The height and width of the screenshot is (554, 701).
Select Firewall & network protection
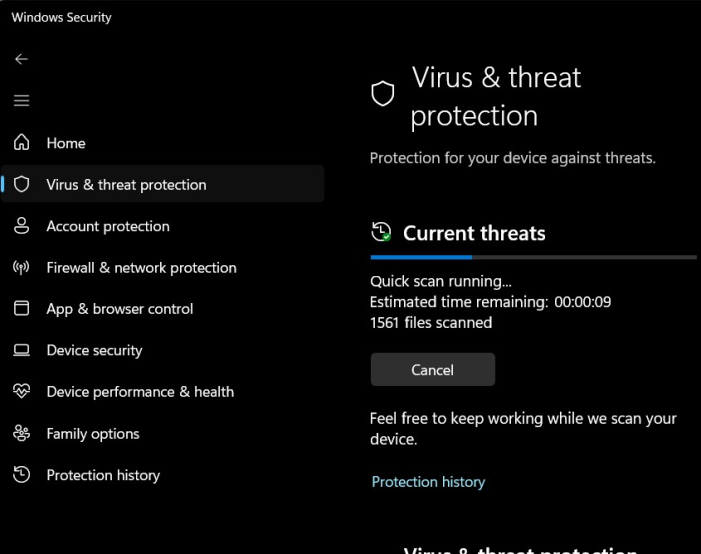(141, 268)
